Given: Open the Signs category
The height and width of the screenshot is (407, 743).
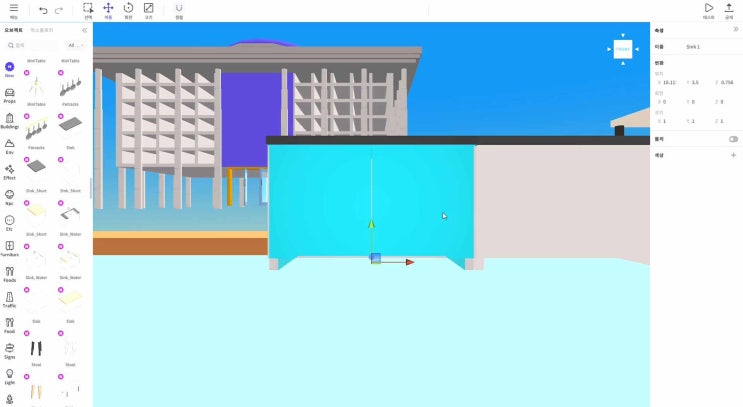Looking at the screenshot, I should point(9,351).
